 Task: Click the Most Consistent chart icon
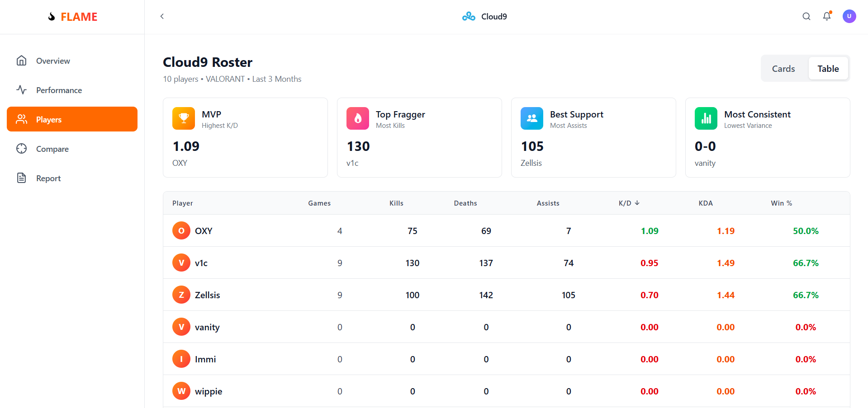coord(706,118)
